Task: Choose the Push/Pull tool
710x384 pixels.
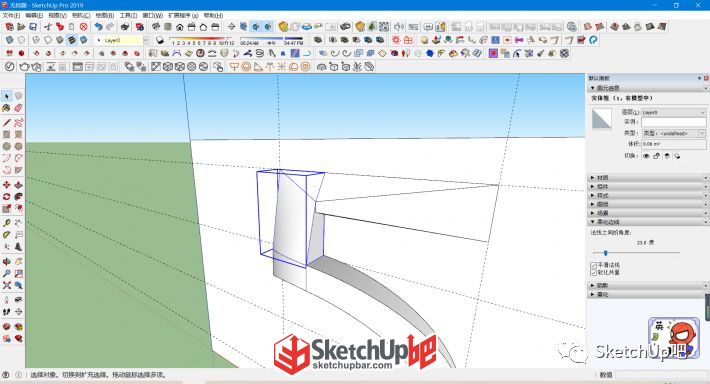Action: (x=18, y=185)
